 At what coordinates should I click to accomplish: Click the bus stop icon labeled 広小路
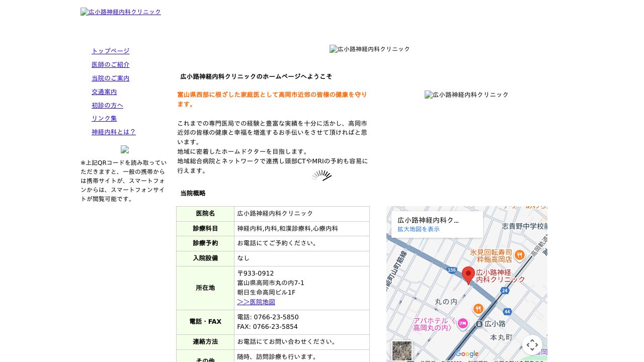(x=480, y=324)
